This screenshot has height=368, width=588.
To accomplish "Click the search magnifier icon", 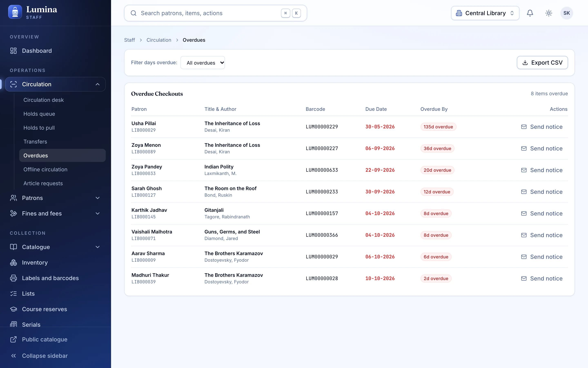I will pos(133,13).
